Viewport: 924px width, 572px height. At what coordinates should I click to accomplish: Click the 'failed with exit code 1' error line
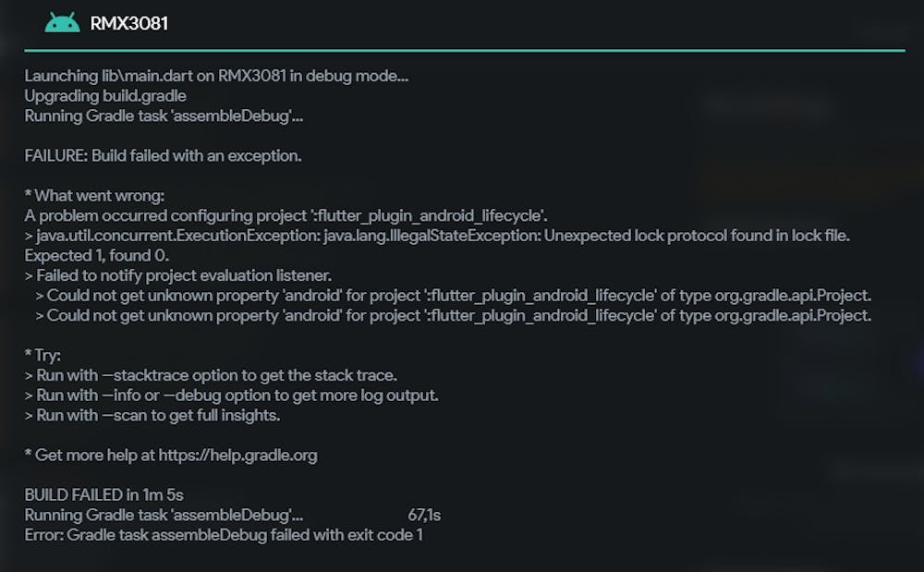(224, 535)
